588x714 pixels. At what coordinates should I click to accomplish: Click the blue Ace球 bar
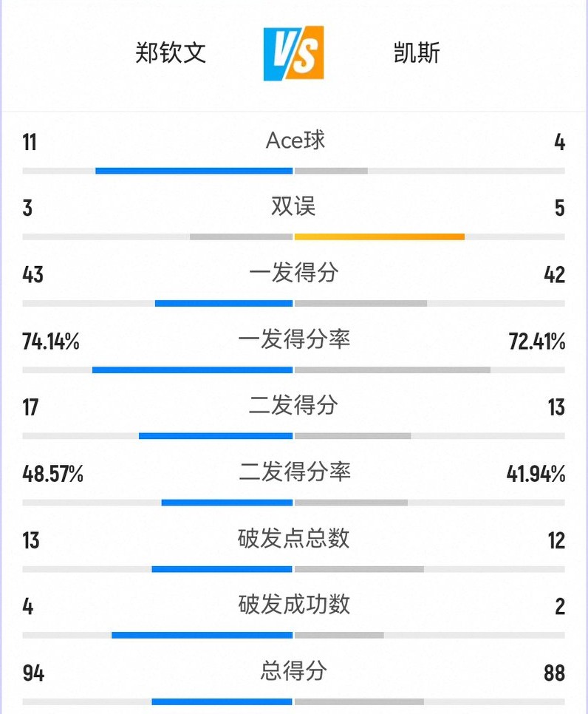point(194,171)
